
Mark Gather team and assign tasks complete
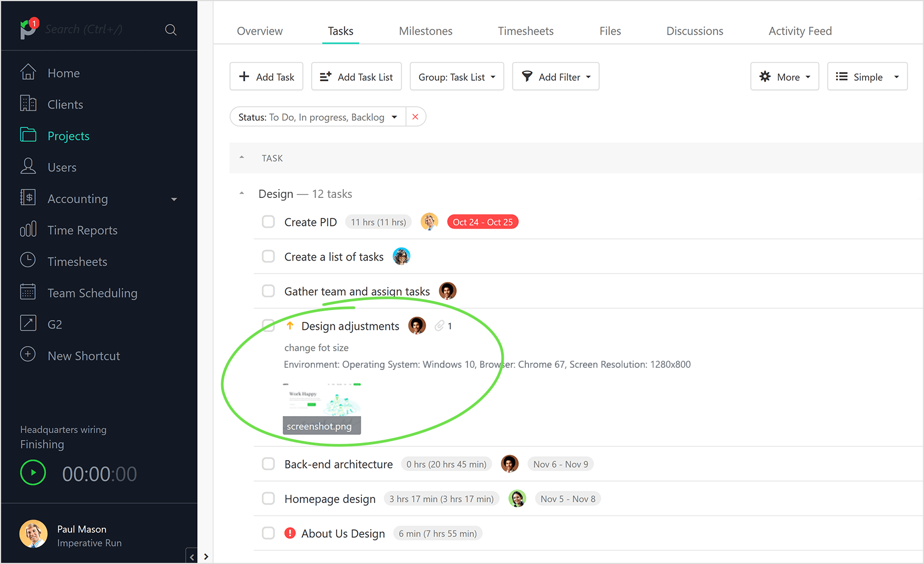(268, 291)
